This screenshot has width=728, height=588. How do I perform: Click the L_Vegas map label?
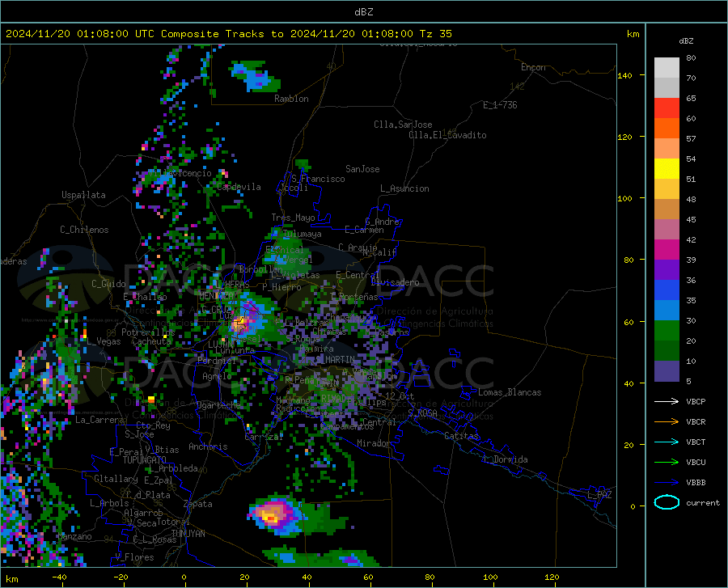point(104,341)
